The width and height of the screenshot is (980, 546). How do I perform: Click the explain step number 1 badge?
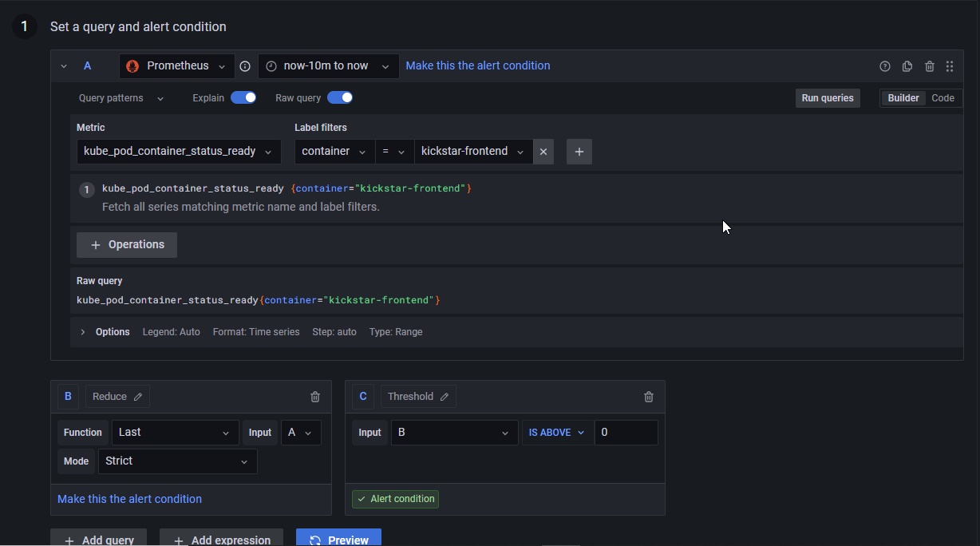[87, 190]
